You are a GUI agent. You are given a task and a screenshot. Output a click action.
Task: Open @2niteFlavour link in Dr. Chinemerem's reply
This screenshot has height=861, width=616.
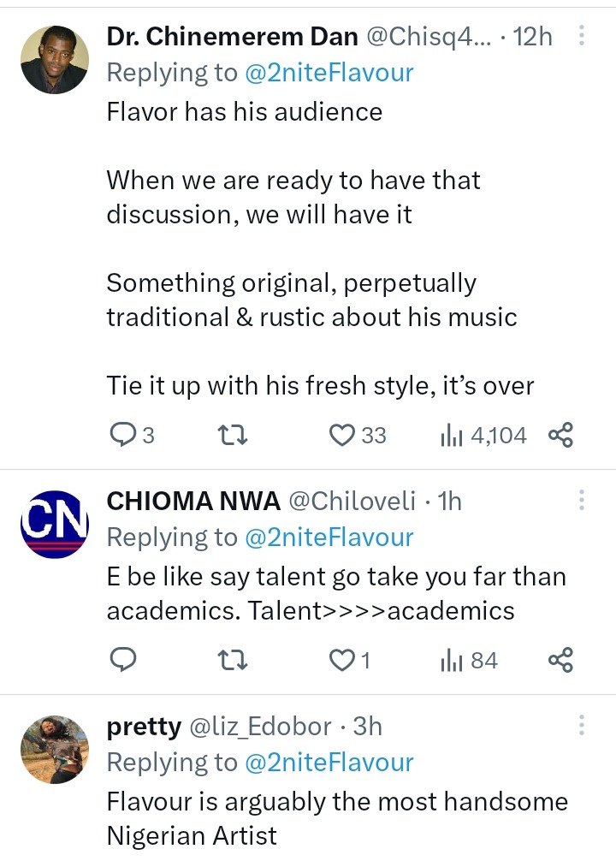[x=329, y=73]
